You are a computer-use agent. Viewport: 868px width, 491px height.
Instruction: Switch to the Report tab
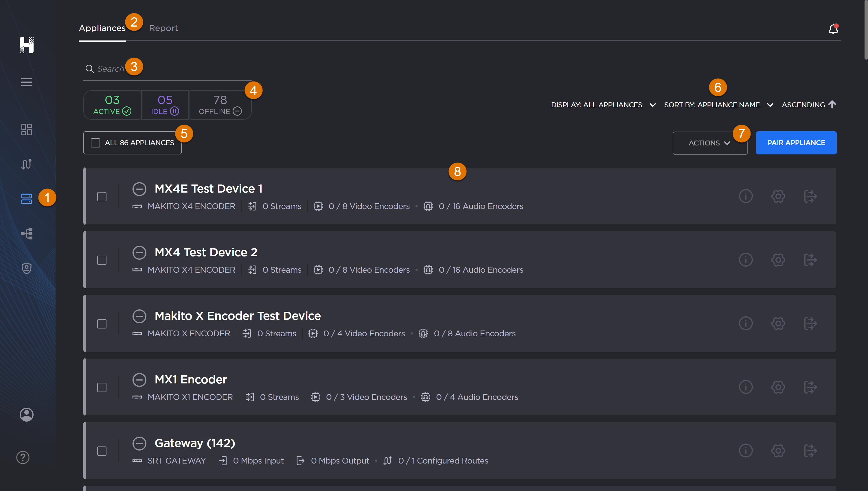point(163,28)
